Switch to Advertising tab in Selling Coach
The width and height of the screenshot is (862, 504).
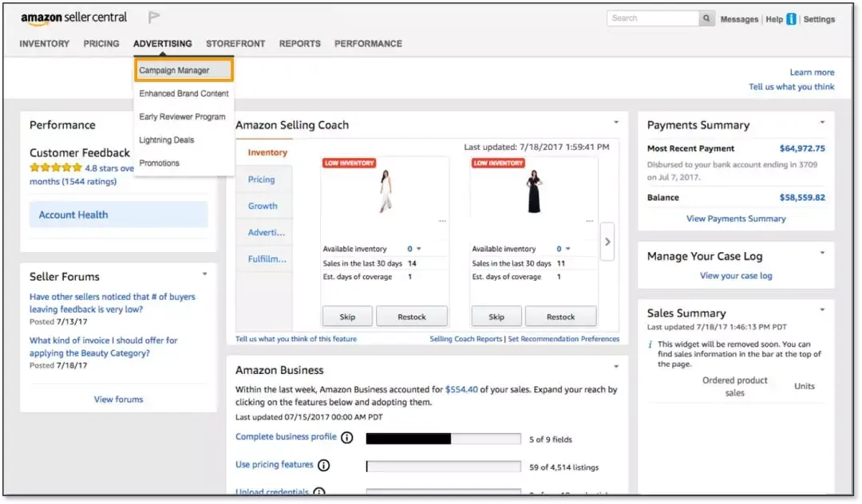coord(266,232)
